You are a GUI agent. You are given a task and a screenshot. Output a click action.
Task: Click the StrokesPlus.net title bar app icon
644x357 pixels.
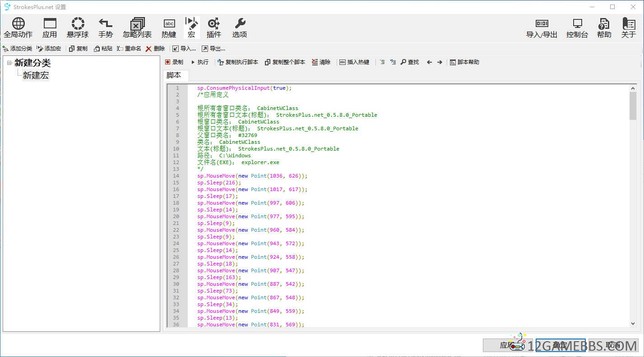[x=7, y=7]
